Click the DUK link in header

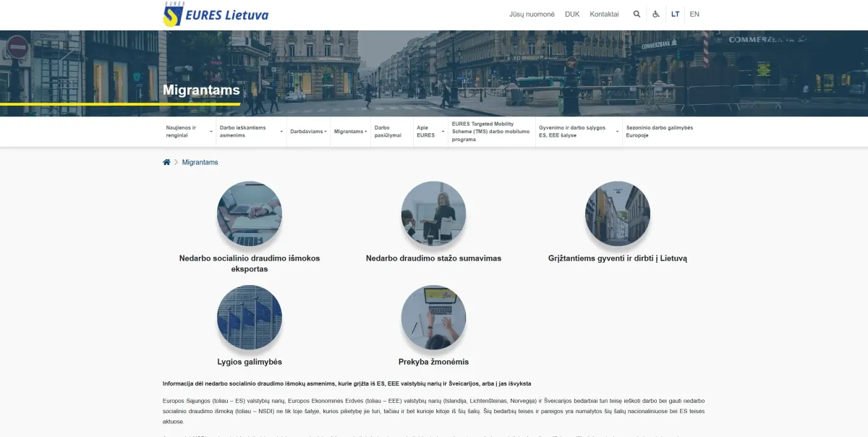[572, 14]
